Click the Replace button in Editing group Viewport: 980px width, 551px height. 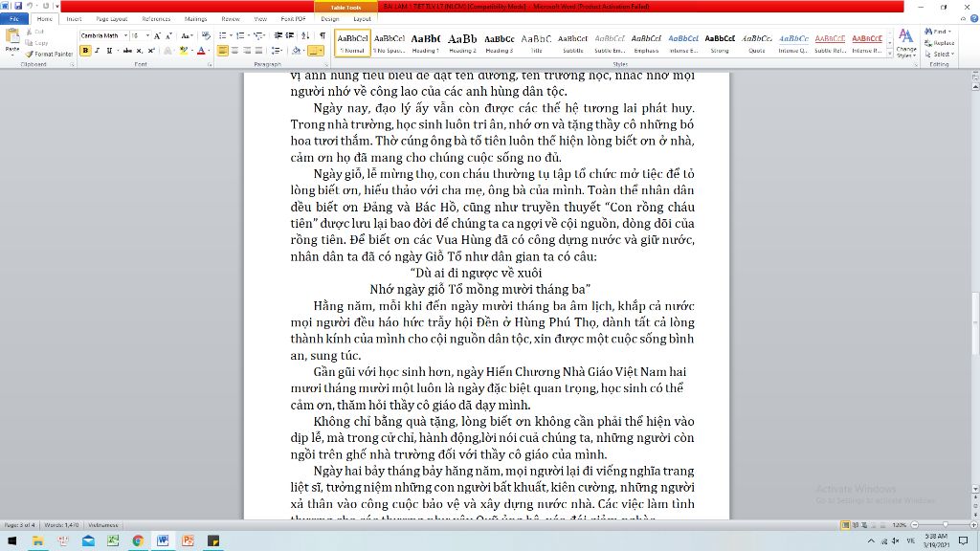tap(940, 43)
